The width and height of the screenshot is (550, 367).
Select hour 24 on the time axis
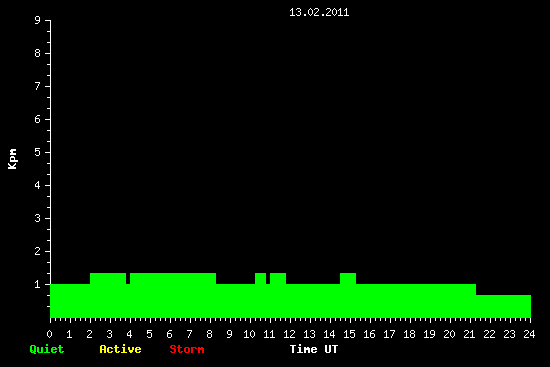[529, 334]
